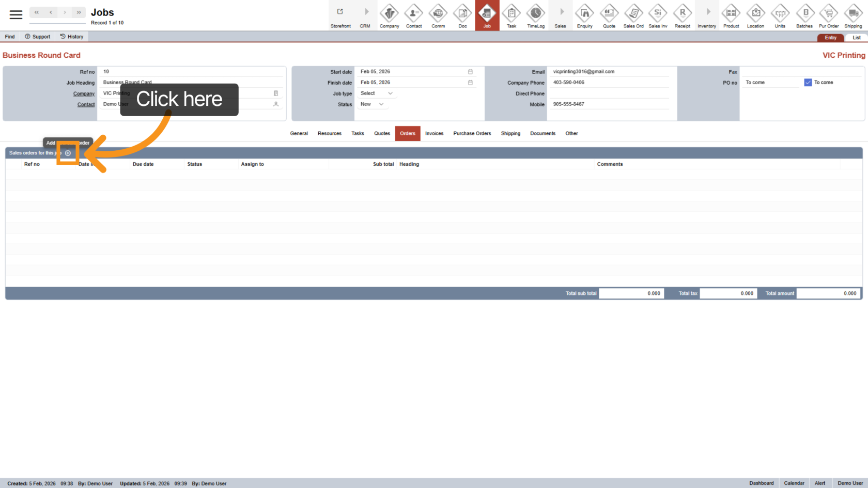This screenshot has height=488, width=868.
Task: Open the Shipping module icon
Action: (x=853, y=15)
